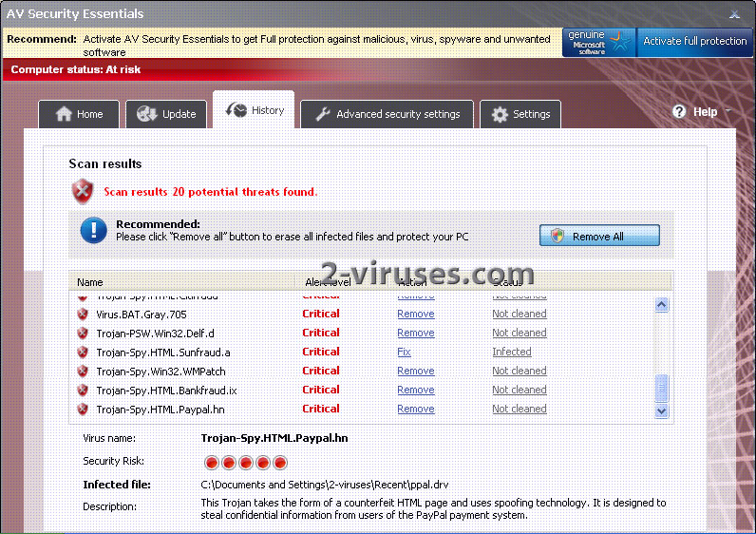The width and height of the screenshot is (756, 534).
Task: Click Fix for Trojan-Spy.HTML.Sunfraud.a
Action: click(x=404, y=353)
